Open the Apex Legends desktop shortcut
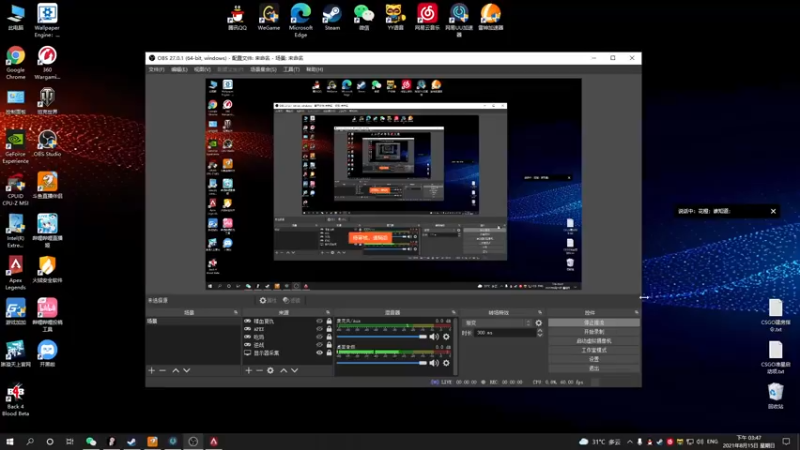The height and width of the screenshot is (450, 800). click(15, 273)
